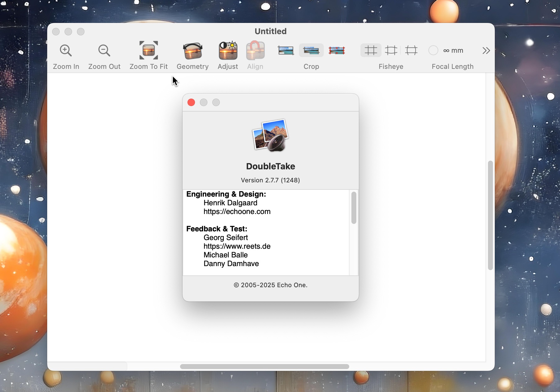Toggle the Focal Length circle control
The height and width of the screenshot is (392, 560).
click(x=433, y=50)
